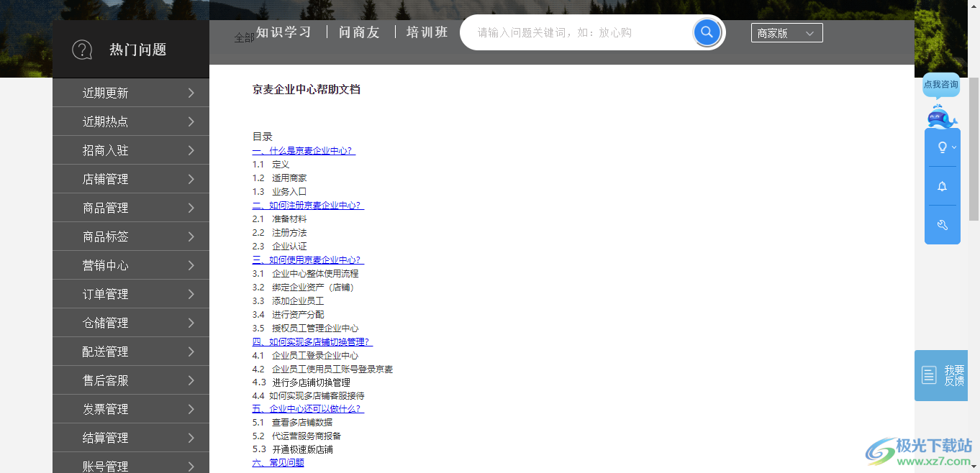The height and width of the screenshot is (473, 980).
Task: Click the text 3.3 添加企业员工
Action: 289,301
